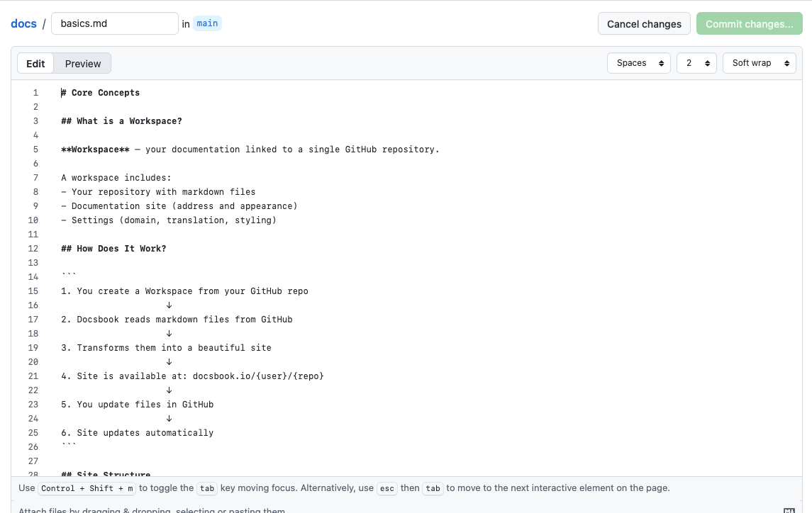Screen dimensions: 812x513
Task: Click the Commit changes button
Action: pos(749,24)
